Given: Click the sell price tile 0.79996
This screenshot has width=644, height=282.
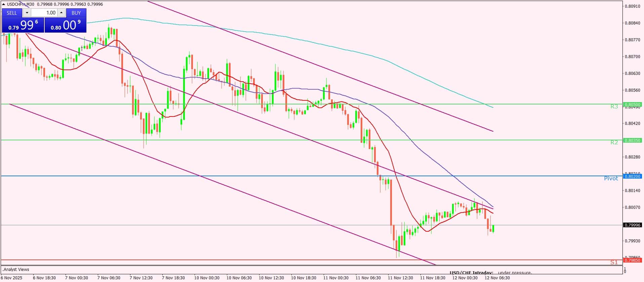Looking at the screenshot, I should 23,25.
